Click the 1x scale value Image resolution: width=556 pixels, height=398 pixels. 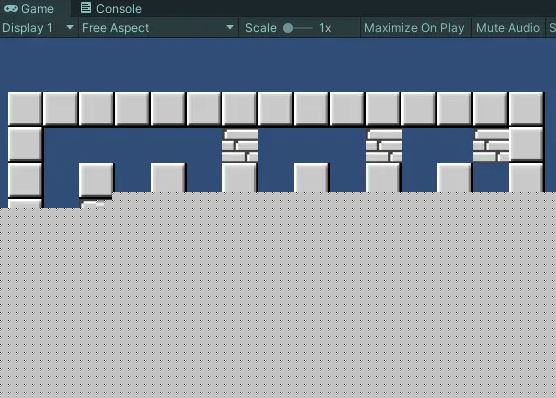tap(325, 28)
